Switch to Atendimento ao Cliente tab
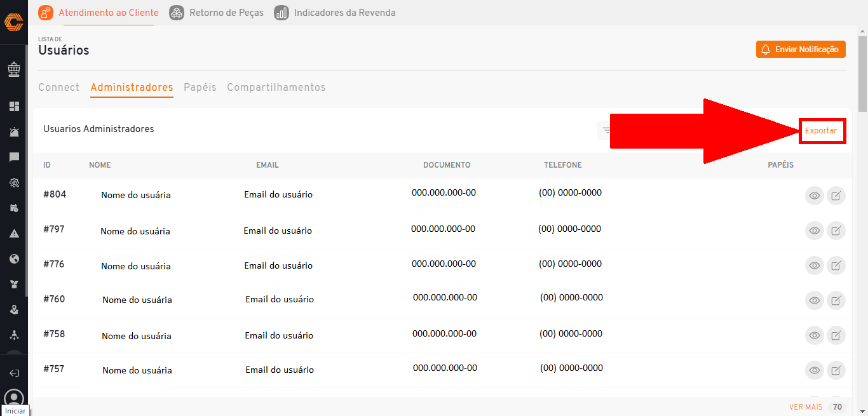This screenshot has height=416, width=868. [x=98, y=13]
